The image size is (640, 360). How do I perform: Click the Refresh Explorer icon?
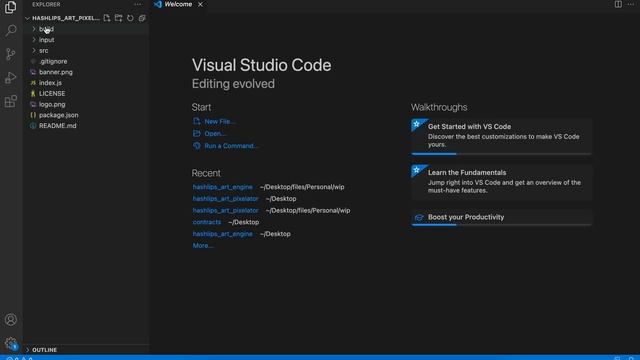(x=130, y=18)
